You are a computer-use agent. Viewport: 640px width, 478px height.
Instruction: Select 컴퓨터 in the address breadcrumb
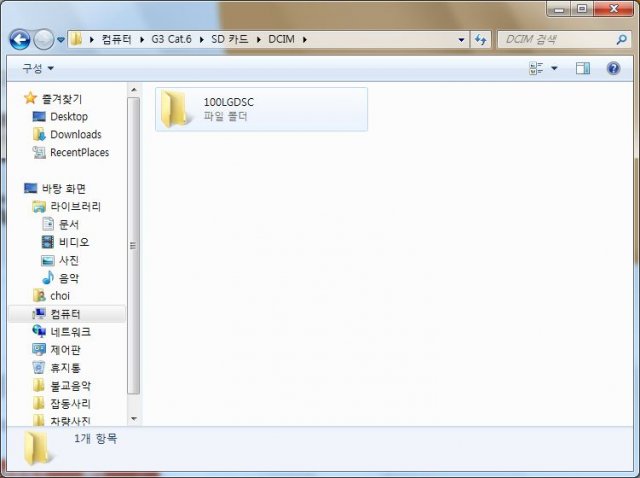(x=116, y=39)
